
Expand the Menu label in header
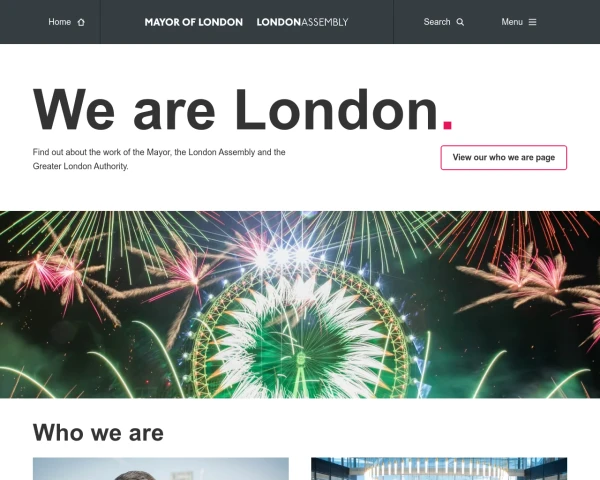[512, 22]
